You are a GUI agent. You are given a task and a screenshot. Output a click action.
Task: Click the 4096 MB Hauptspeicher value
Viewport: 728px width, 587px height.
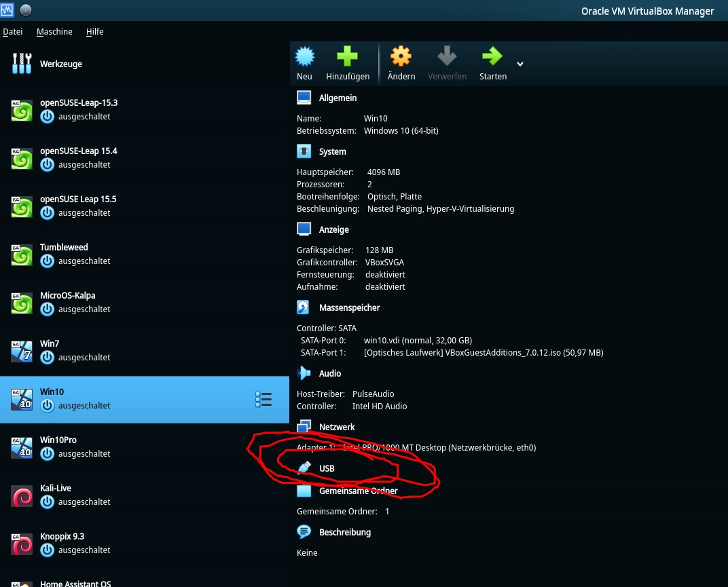[x=384, y=172]
